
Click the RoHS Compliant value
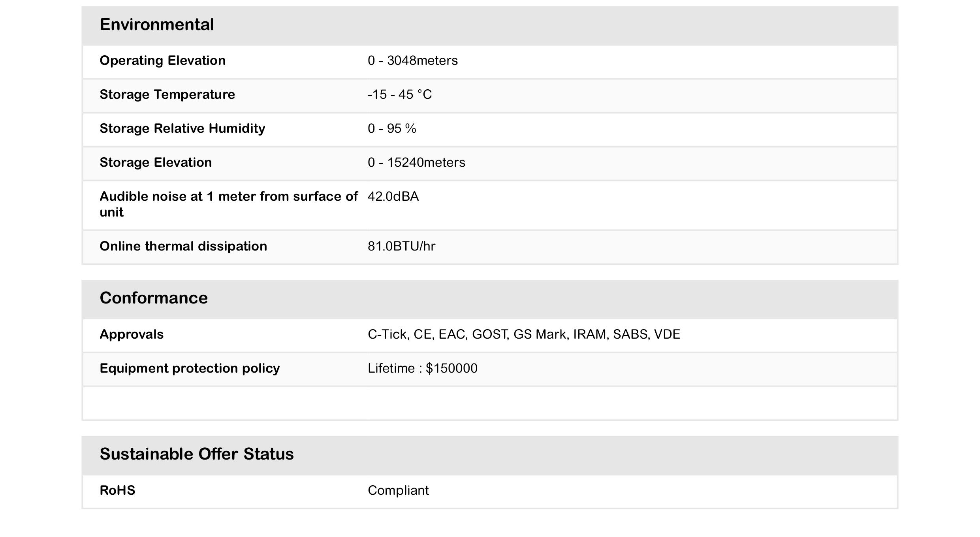click(398, 490)
